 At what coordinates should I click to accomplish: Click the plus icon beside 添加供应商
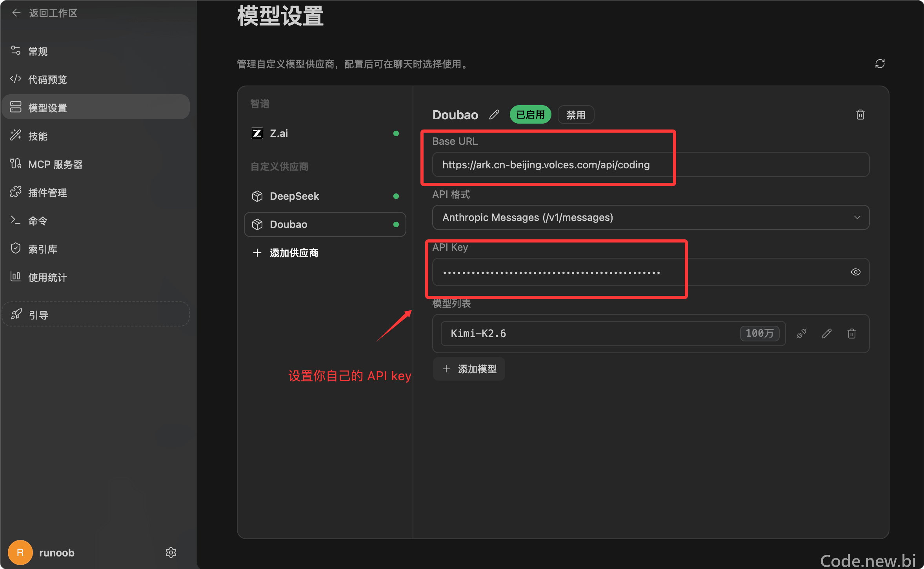point(257,253)
